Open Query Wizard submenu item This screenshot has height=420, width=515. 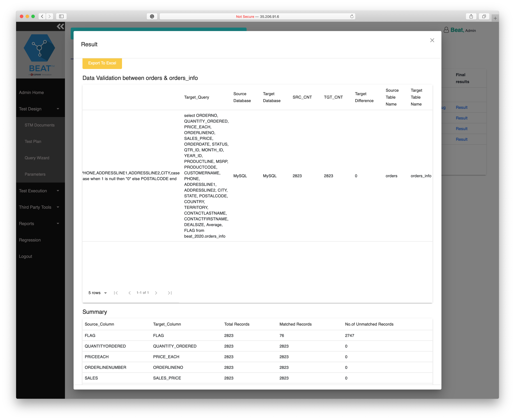pos(37,158)
